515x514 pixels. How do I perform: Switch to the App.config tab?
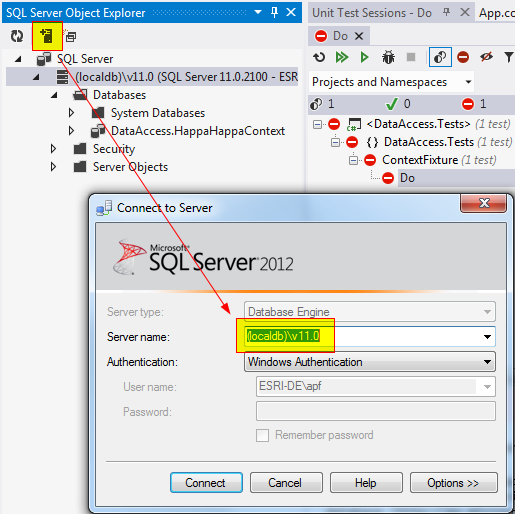(497, 13)
